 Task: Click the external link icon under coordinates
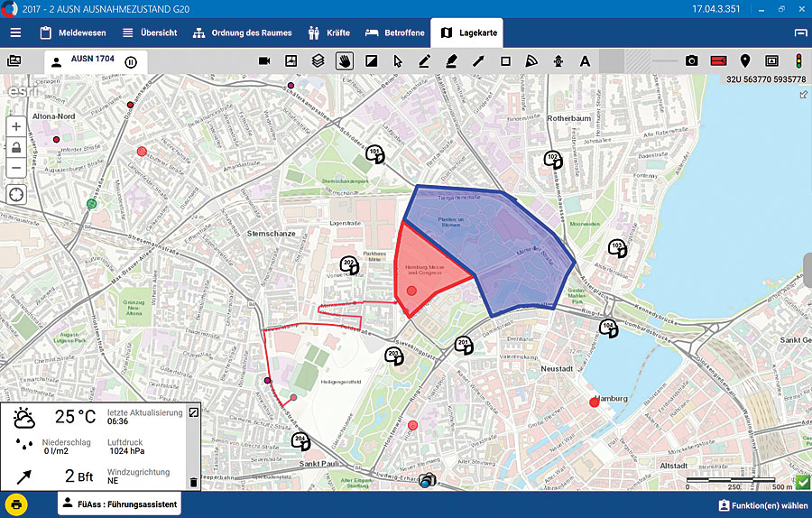tap(803, 95)
